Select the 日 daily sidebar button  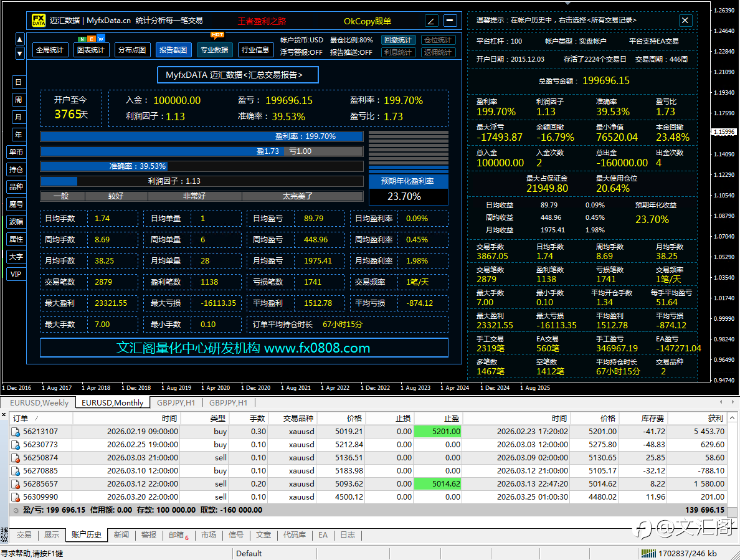[19, 82]
